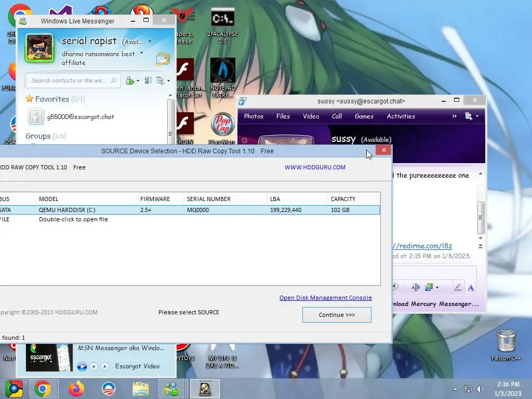The height and width of the screenshot is (399, 532).
Task: Select contact g55000@escargot.chat
Action: pyautogui.click(x=81, y=117)
